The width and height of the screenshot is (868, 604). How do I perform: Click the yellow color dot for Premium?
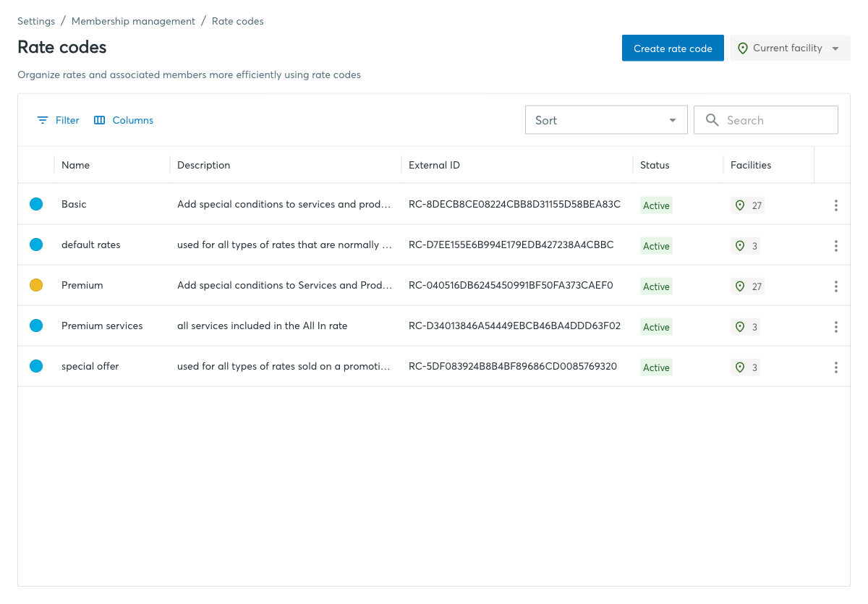pyautogui.click(x=36, y=285)
